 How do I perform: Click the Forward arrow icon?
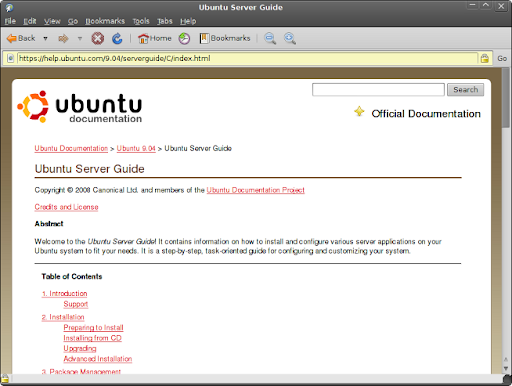[63, 38]
